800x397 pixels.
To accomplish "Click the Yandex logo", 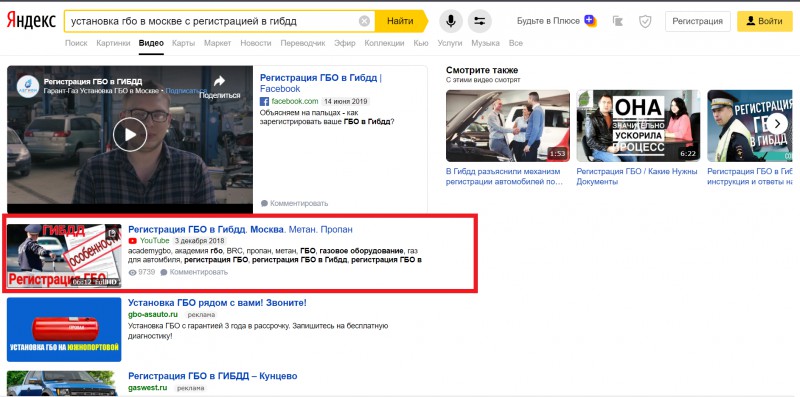I will click(31, 21).
